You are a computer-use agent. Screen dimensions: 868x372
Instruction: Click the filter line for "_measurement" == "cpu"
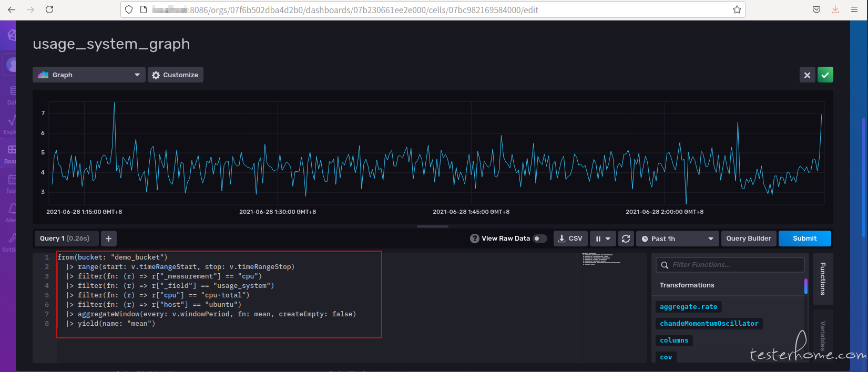coord(164,276)
